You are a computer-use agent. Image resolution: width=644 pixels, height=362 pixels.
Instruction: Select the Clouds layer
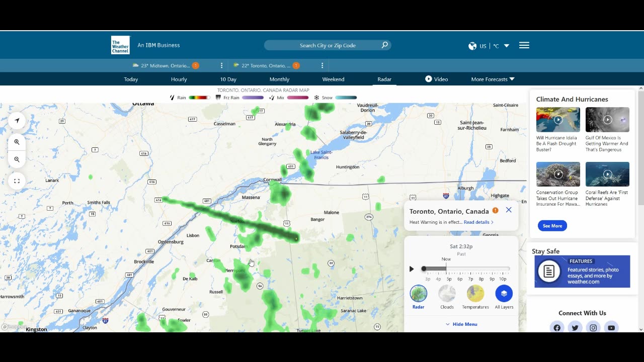point(447,294)
